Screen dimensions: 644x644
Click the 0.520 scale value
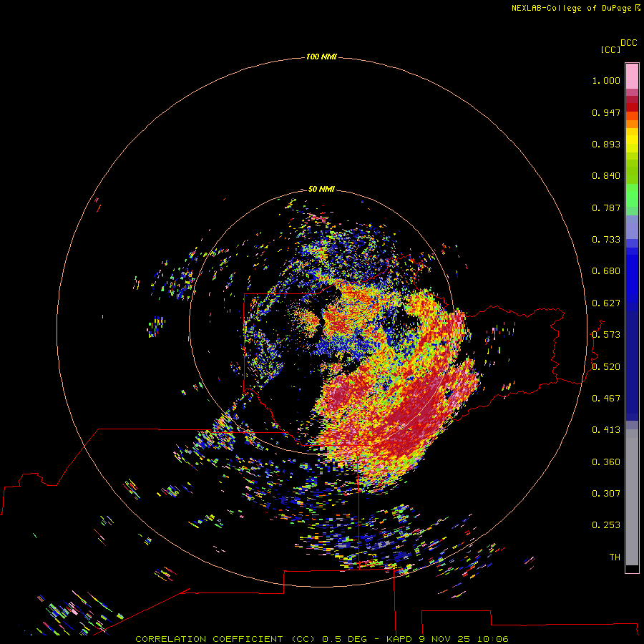(606, 367)
